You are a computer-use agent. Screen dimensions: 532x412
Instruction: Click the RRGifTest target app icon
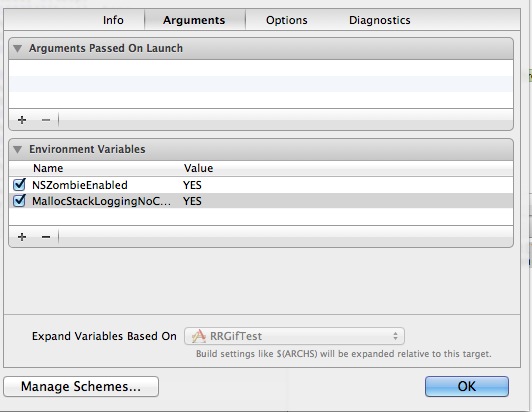(x=199, y=336)
